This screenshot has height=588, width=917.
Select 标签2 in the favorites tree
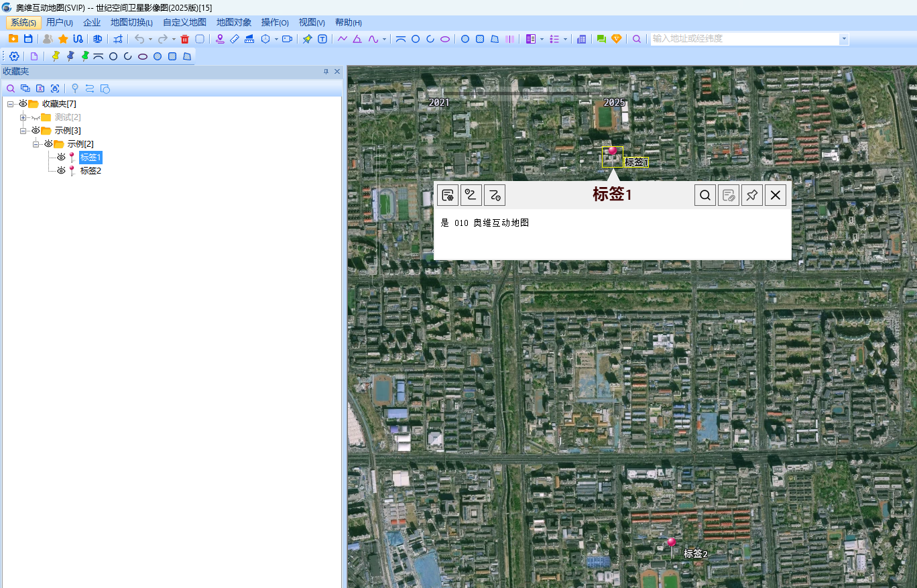pos(90,171)
